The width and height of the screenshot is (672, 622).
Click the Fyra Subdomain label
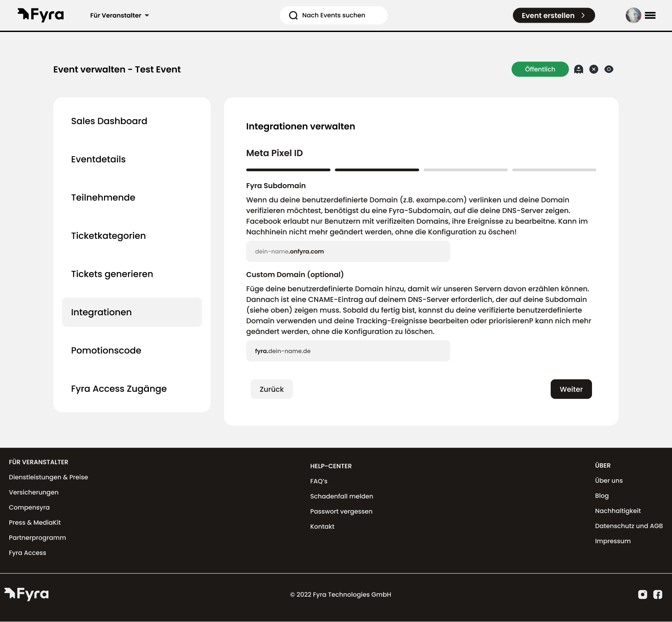(276, 185)
